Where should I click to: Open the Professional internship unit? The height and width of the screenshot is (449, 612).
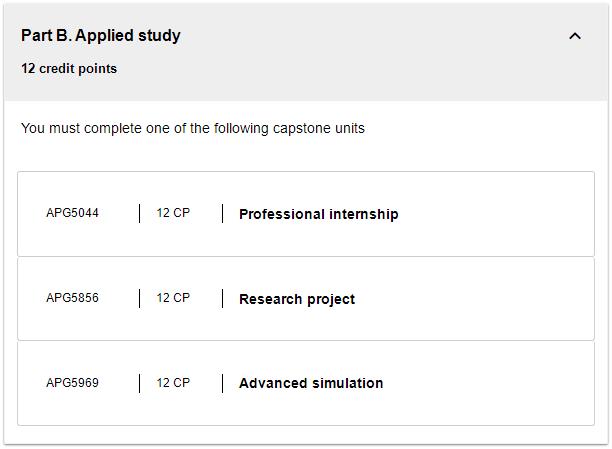point(318,214)
